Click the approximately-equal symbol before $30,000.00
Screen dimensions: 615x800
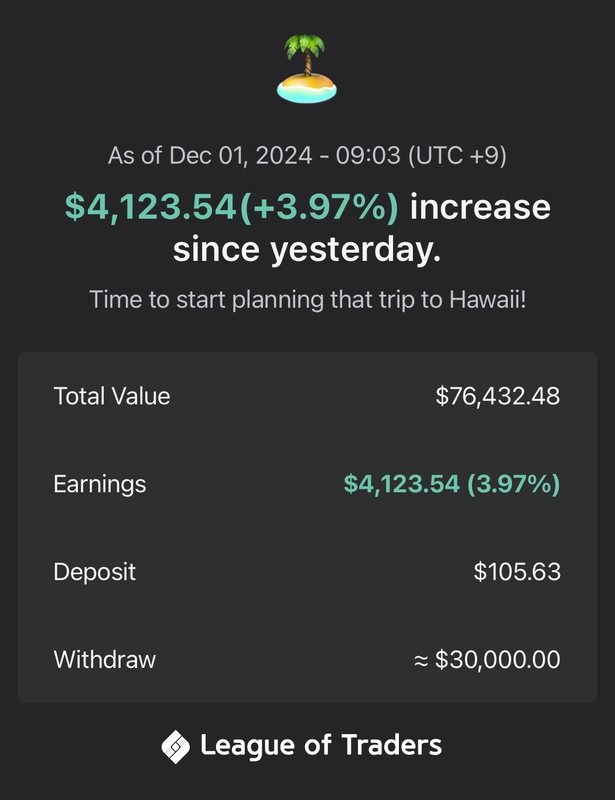tap(421, 661)
